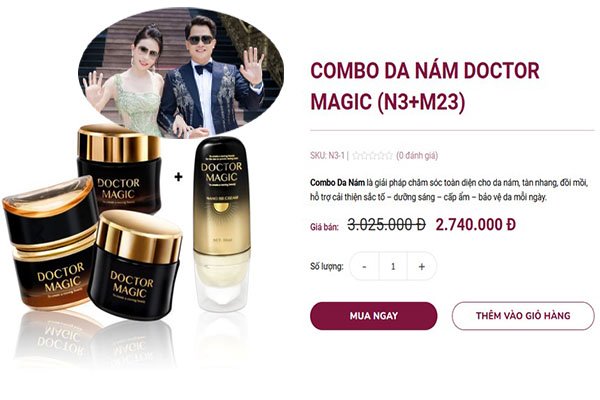Click the oval couple photo thumbnail
The height and width of the screenshot is (400, 600).
pyautogui.click(x=181, y=73)
